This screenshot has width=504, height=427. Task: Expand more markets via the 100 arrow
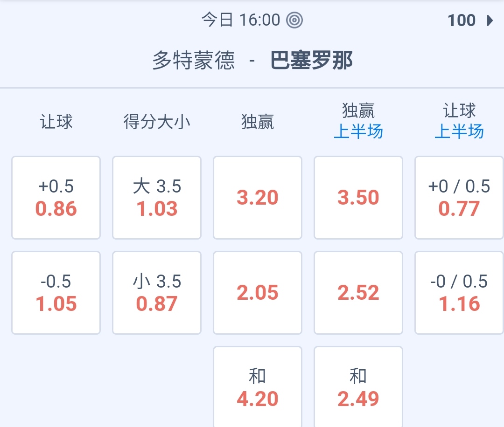[470, 21]
